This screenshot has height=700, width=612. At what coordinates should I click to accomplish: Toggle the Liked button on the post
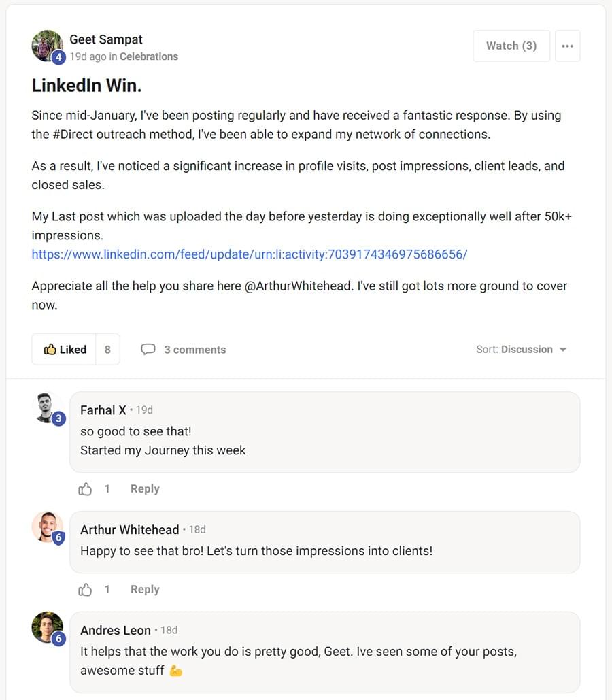tap(64, 349)
